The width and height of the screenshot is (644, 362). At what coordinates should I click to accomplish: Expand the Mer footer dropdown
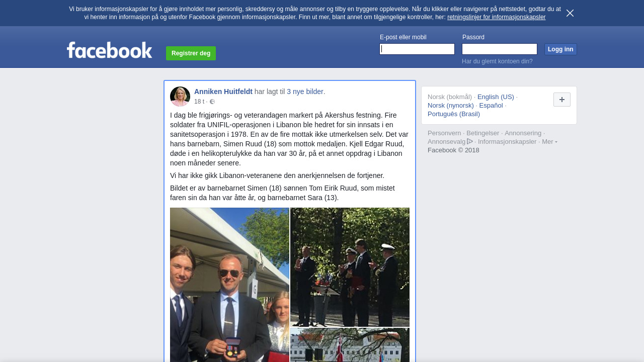549,142
